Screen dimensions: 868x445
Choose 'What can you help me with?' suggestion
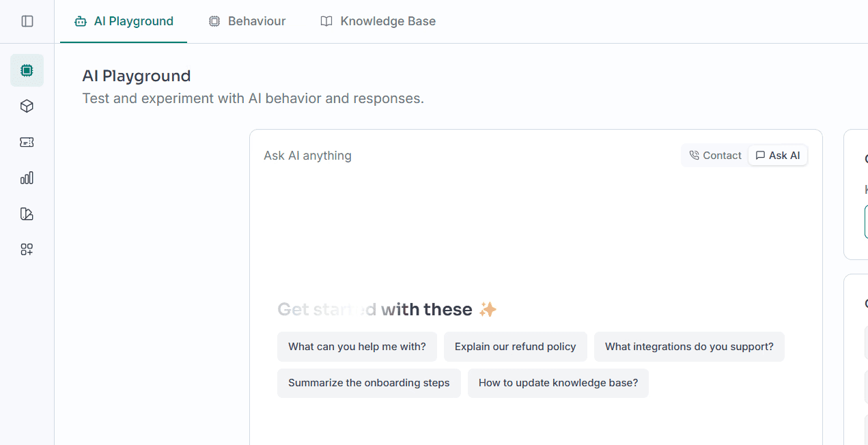tap(357, 347)
